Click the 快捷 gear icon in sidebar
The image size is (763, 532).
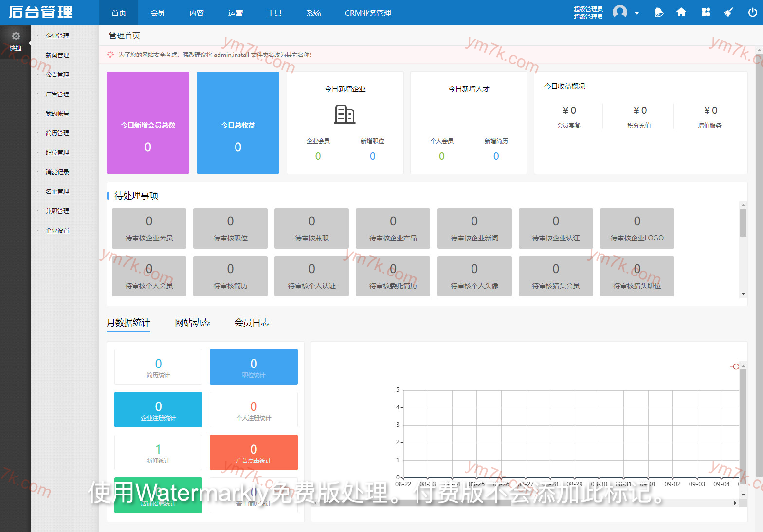[16, 37]
